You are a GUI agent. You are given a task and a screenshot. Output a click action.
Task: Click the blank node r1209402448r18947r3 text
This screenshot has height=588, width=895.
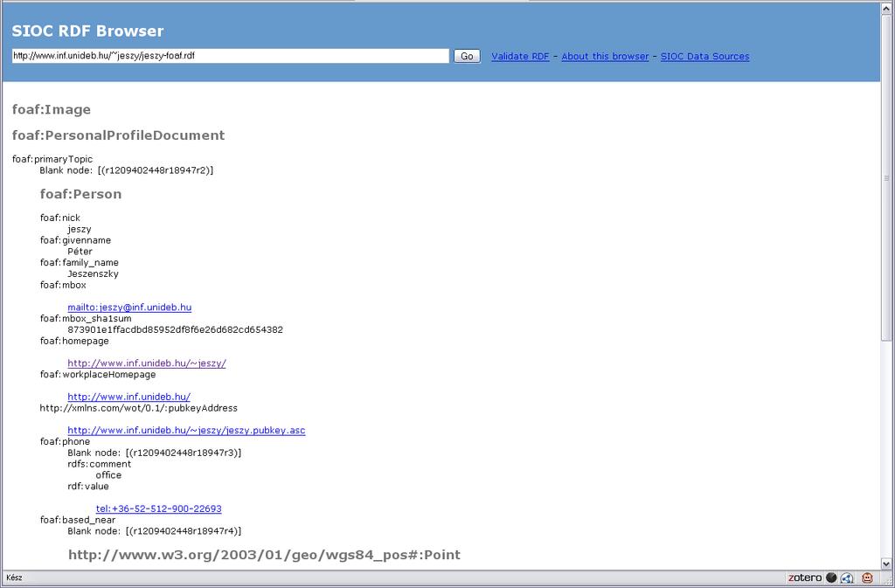pos(154,453)
